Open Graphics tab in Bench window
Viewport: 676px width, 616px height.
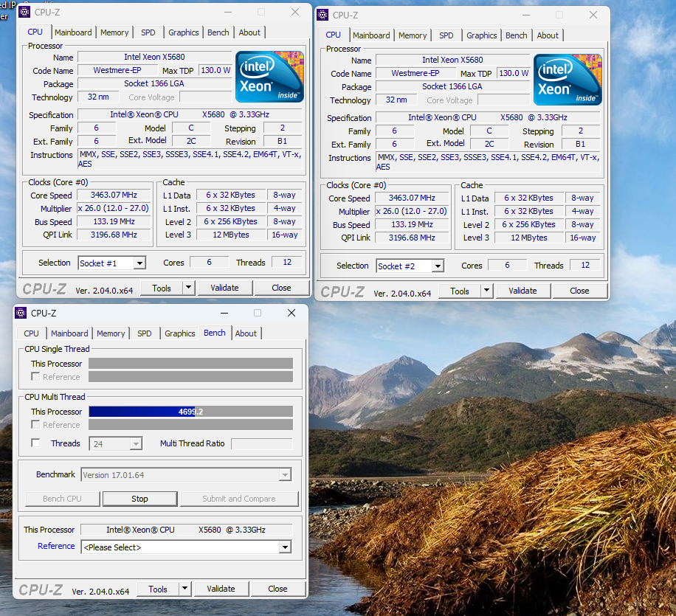pos(180,333)
